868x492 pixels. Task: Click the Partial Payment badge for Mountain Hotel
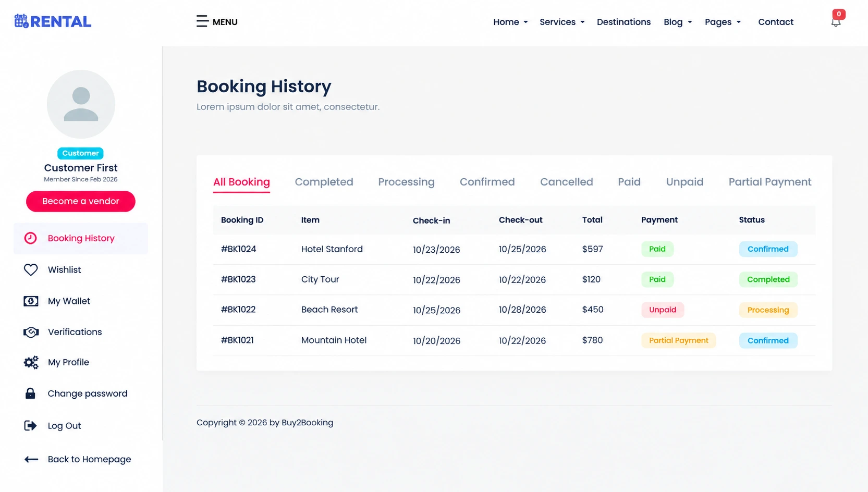(x=678, y=340)
